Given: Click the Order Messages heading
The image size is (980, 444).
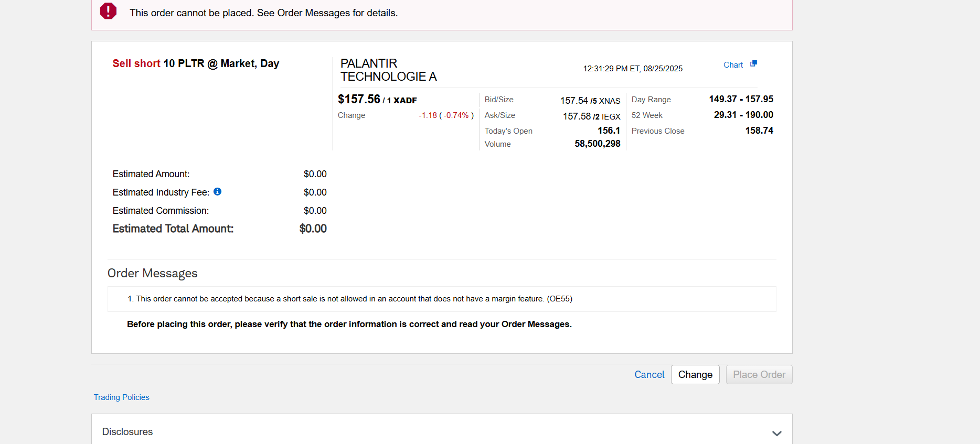Looking at the screenshot, I should (152, 273).
